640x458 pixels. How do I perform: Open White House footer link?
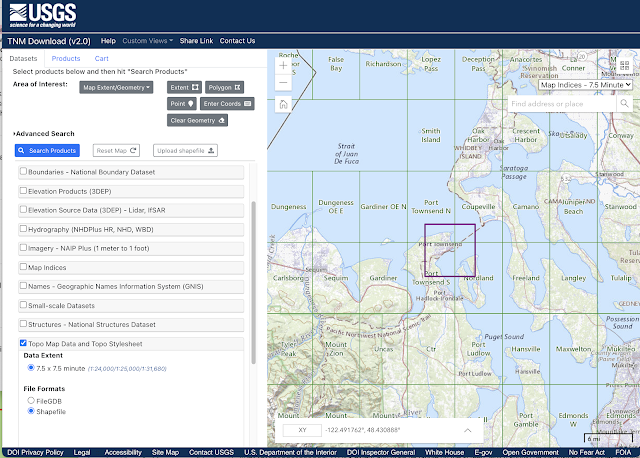pos(444,452)
